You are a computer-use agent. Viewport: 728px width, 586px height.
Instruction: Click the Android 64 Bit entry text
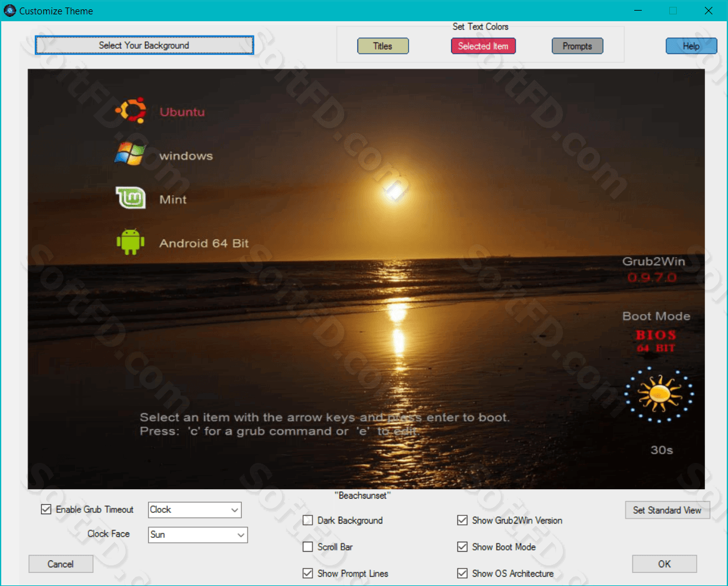coord(204,243)
